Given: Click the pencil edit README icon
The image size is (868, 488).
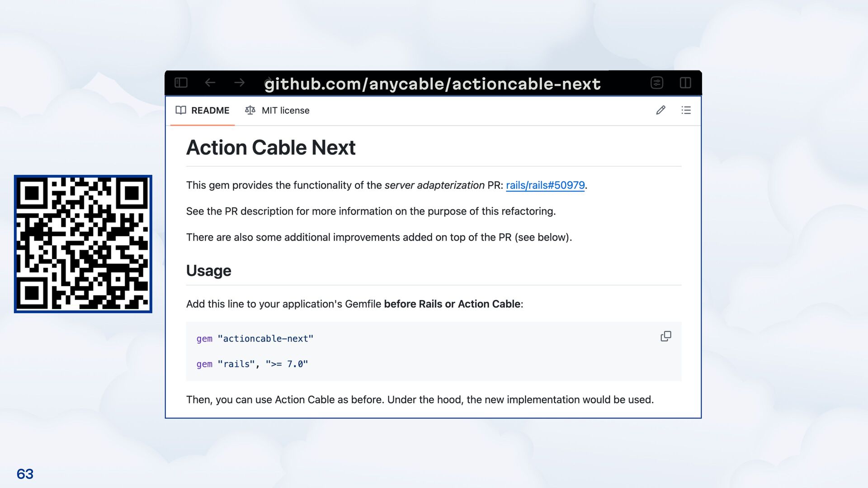Looking at the screenshot, I should pyautogui.click(x=660, y=110).
